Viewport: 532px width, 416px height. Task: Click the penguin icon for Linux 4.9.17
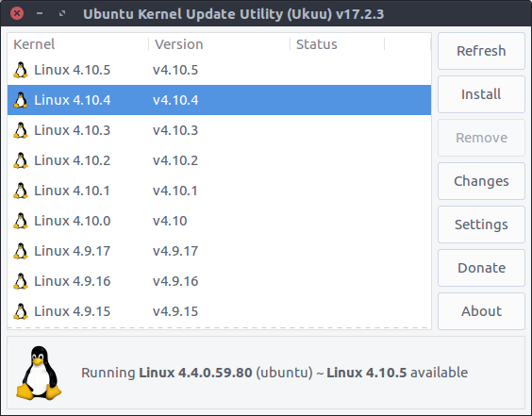pyautogui.click(x=21, y=251)
